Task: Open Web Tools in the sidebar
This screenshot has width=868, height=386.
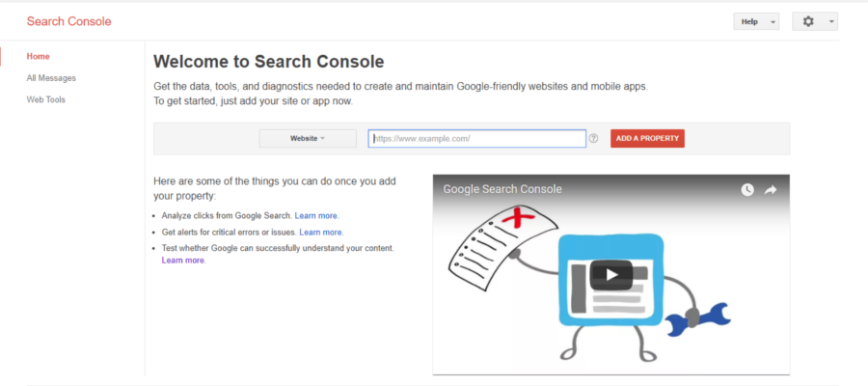Action: 46,99
